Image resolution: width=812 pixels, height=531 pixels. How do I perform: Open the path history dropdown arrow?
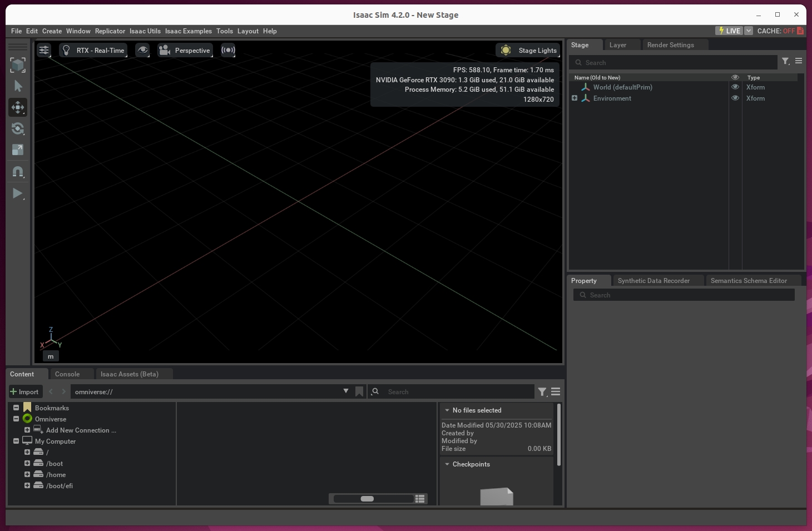tap(346, 391)
